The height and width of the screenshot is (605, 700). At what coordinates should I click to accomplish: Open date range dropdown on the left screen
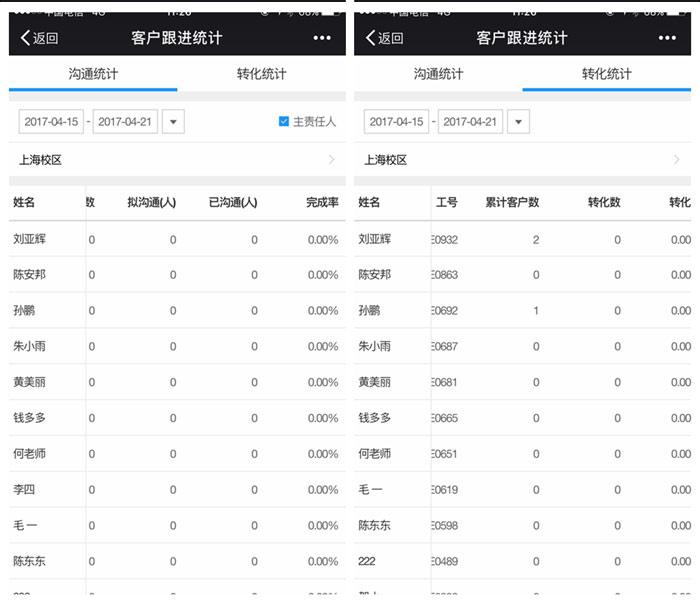pyautogui.click(x=173, y=122)
